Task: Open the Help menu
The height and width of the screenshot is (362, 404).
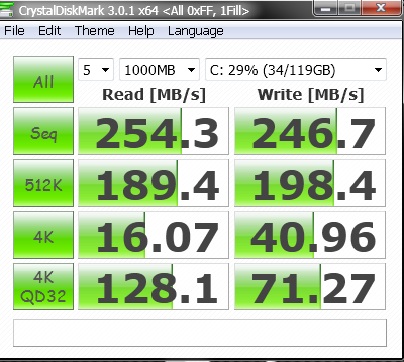Action: [141, 31]
